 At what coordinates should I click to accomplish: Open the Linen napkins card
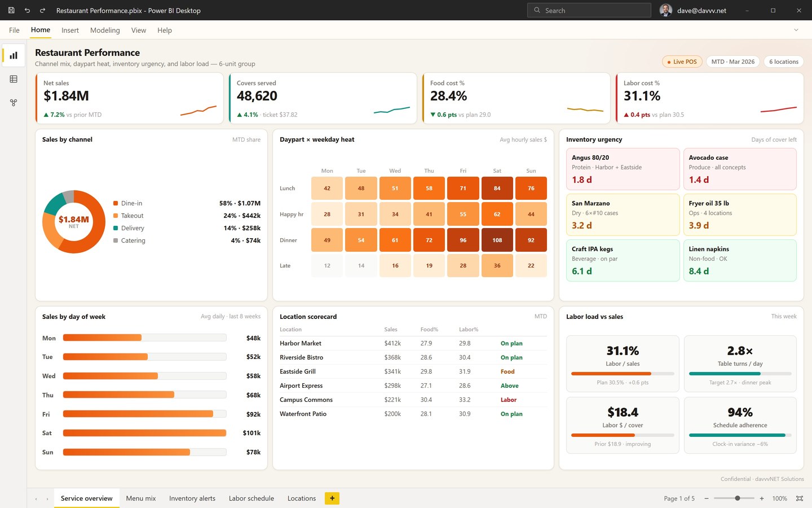[740, 260]
